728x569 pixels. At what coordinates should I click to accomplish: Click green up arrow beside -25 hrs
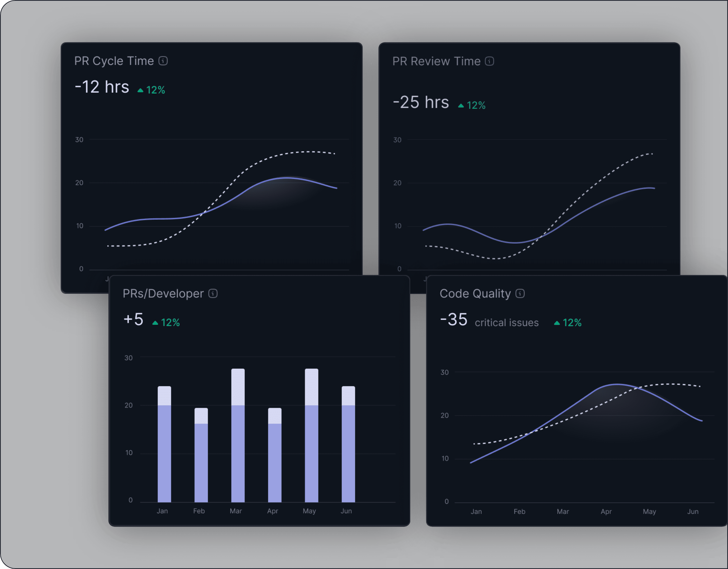(x=461, y=106)
